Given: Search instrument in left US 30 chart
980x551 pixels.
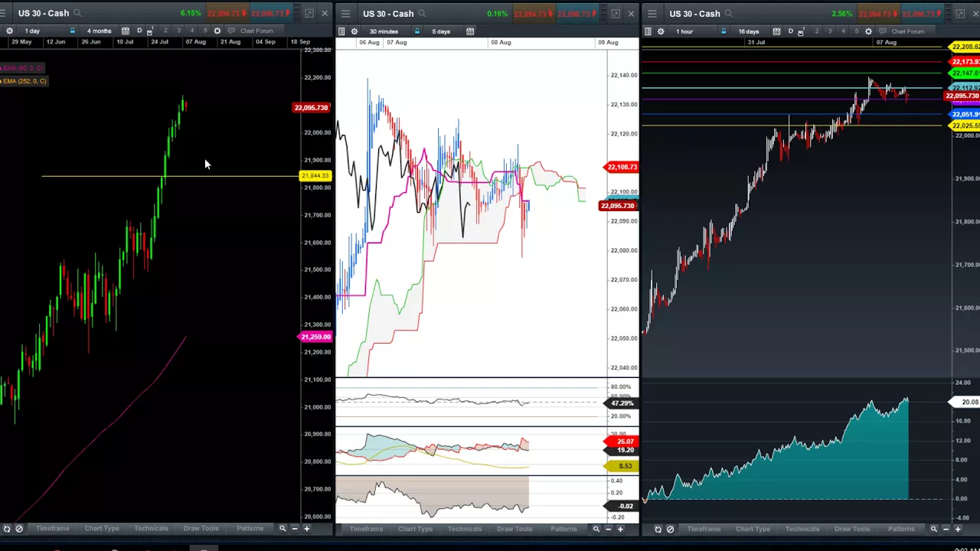Looking at the screenshot, I should [77, 13].
